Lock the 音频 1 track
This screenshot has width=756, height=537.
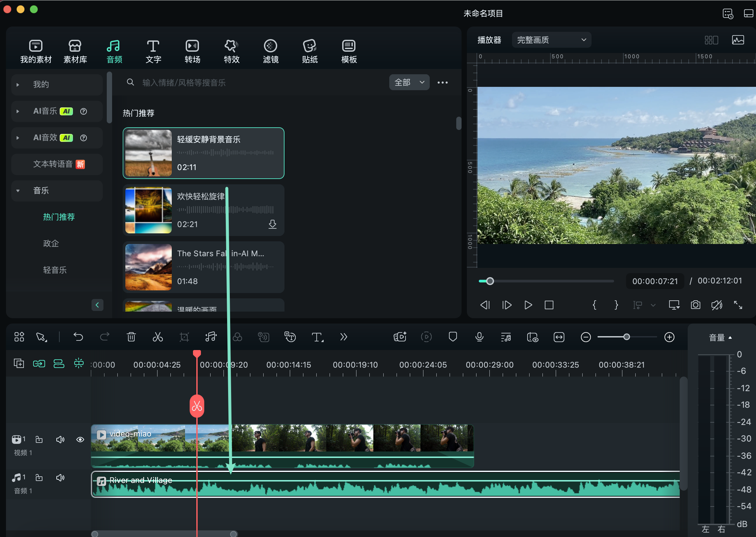click(39, 478)
